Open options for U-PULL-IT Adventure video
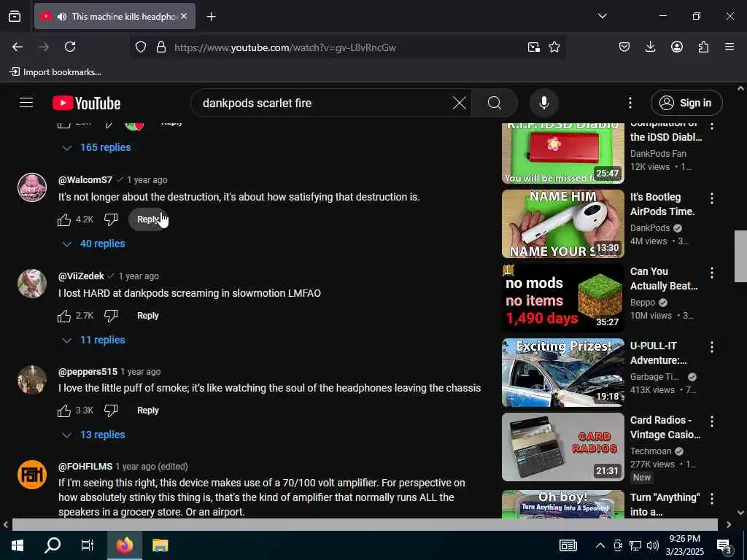Viewport: 747px width, 560px height. [x=712, y=346]
